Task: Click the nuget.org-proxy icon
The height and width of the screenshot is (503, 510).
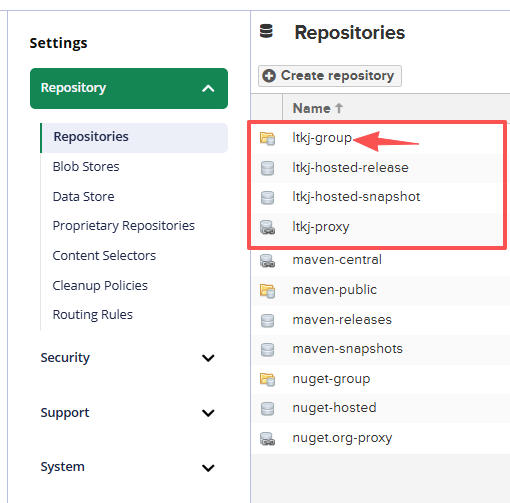Action: (267, 438)
